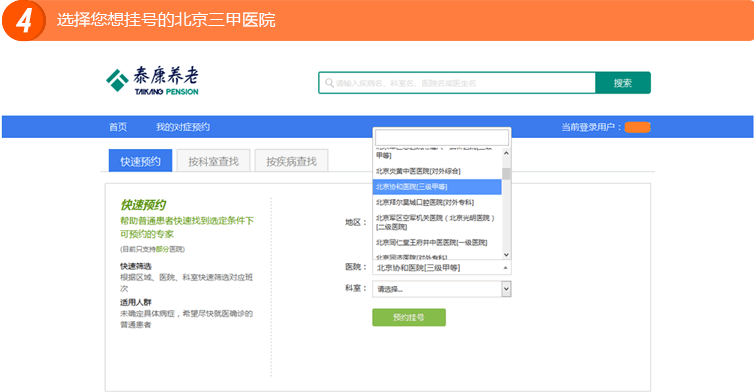
Task: Click the scroll-down arrow of hospital list
Action: click(506, 254)
